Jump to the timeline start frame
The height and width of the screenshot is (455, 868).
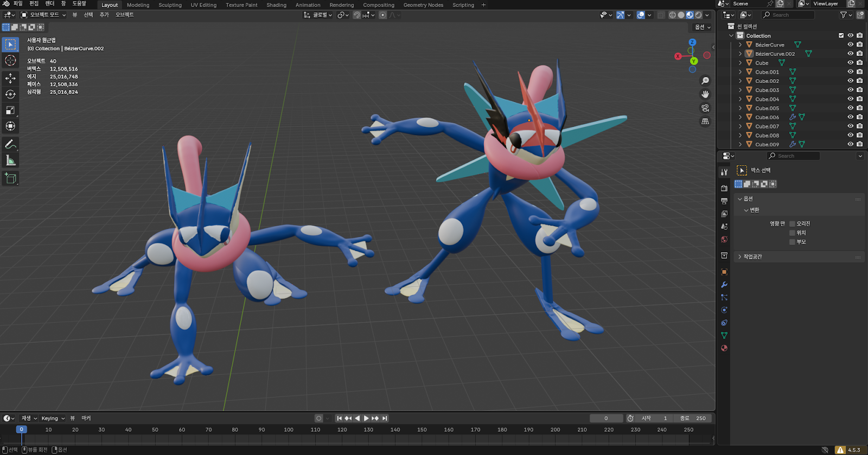340,418
